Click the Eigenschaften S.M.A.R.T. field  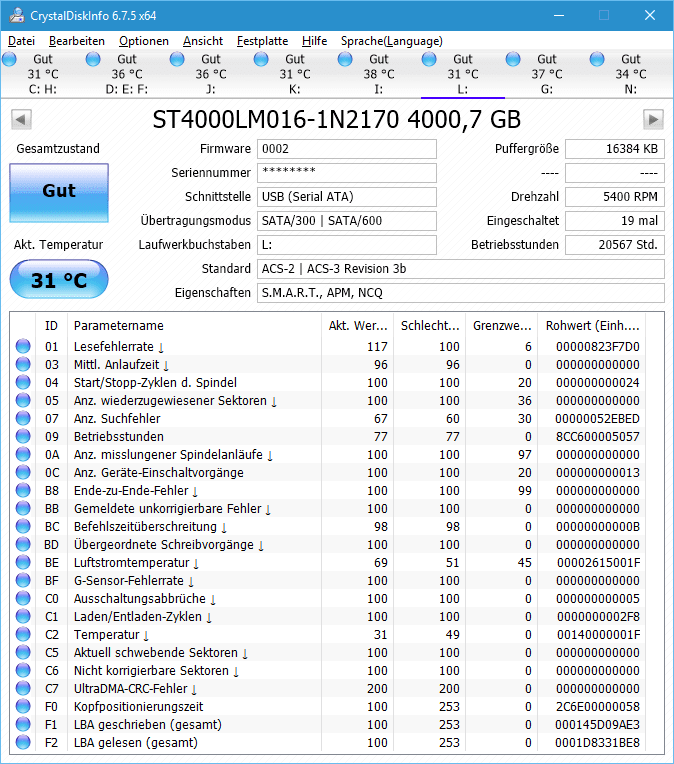coord(461,293)
